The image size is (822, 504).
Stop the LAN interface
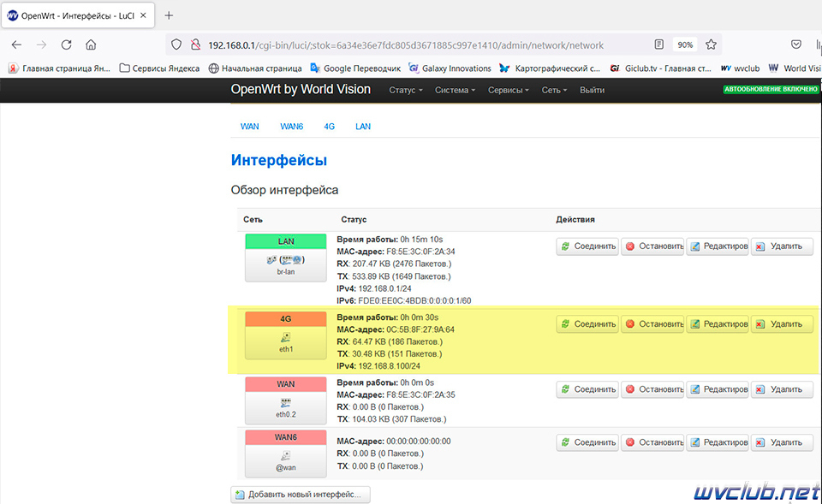652,246
